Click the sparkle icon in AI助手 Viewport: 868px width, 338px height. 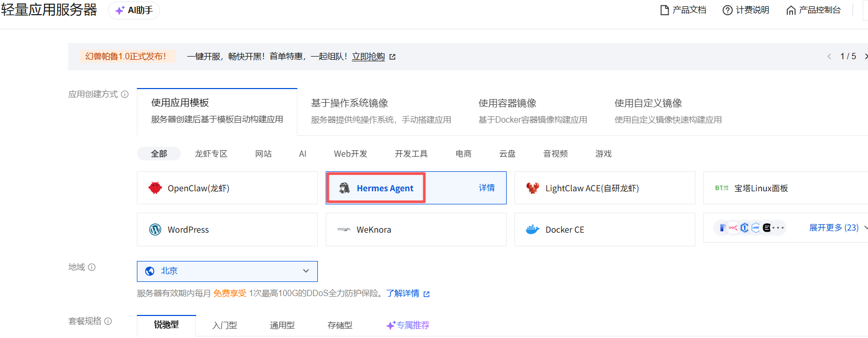click(120, 10)
